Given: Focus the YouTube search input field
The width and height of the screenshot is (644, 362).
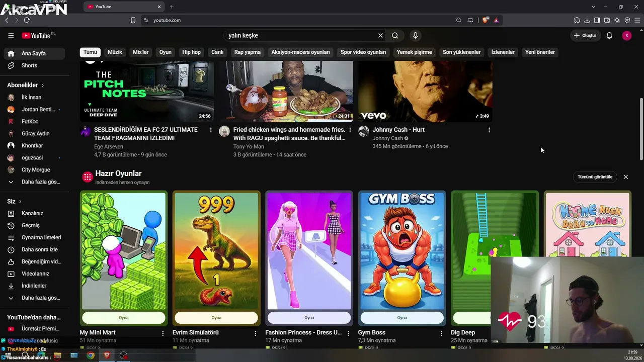Looking at the screenshot, I should click(301, 36).
